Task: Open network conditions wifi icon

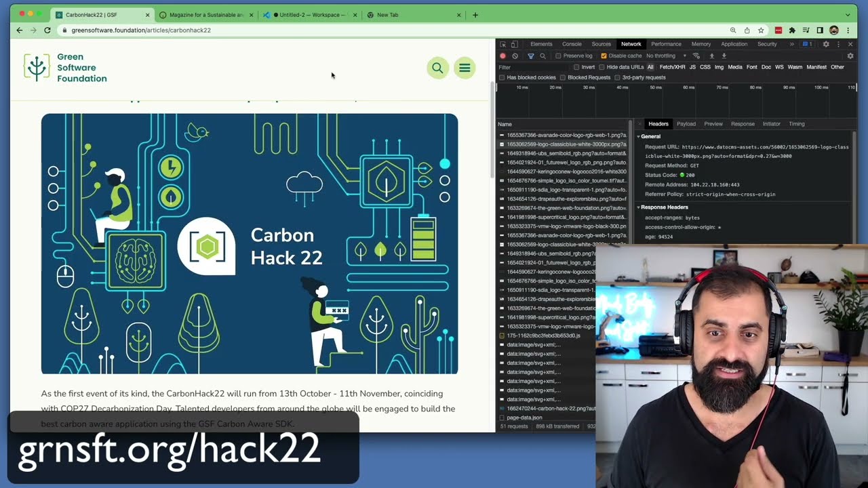Action: (x=696, y=56)
